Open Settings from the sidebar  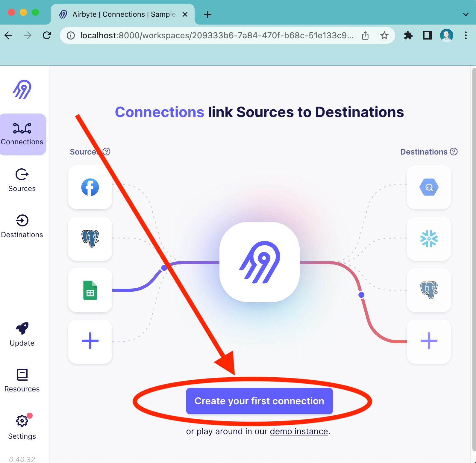(x=22, y=427)
